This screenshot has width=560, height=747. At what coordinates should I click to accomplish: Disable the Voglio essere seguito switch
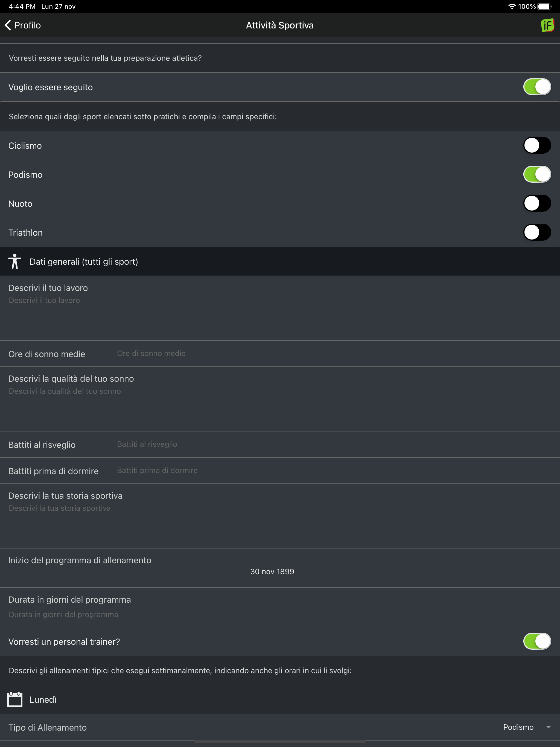point(537,87)
